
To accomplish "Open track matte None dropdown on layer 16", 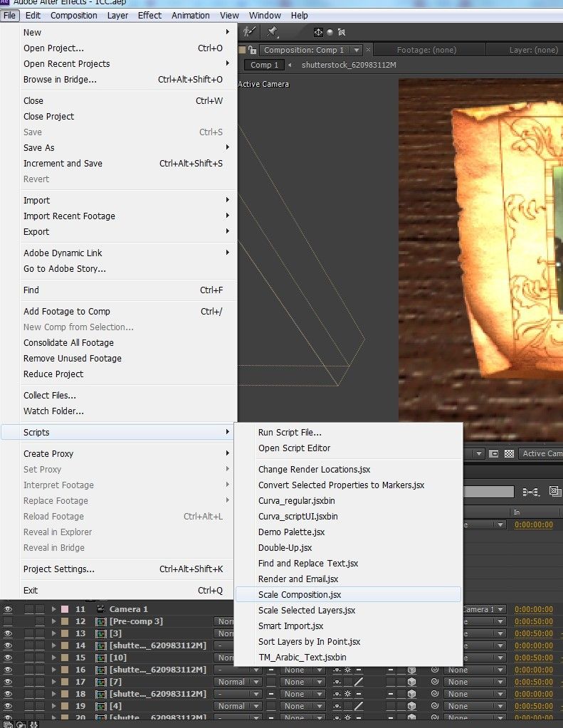I will click(302, 670).
